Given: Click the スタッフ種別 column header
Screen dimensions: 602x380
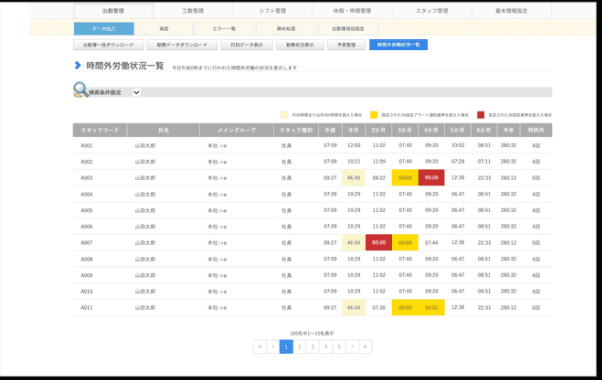Looking at the screenshot, I should pyautogui.click(x=296, y=130).
